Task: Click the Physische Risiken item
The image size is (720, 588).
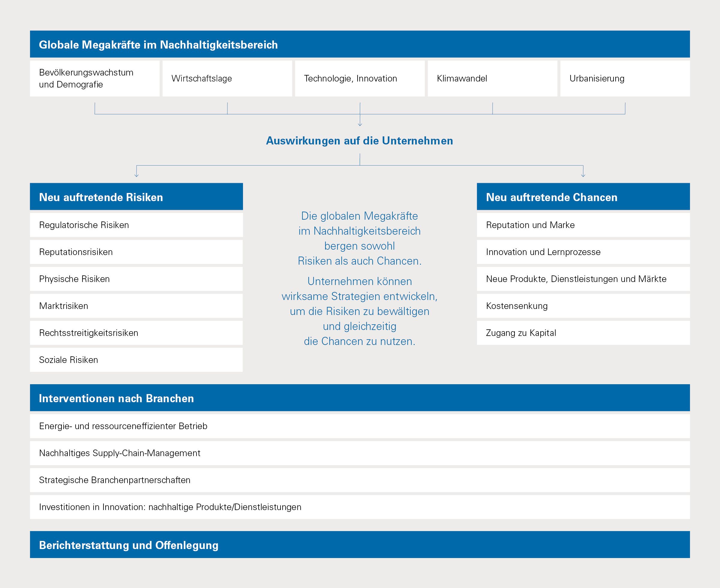Action: 136,279
